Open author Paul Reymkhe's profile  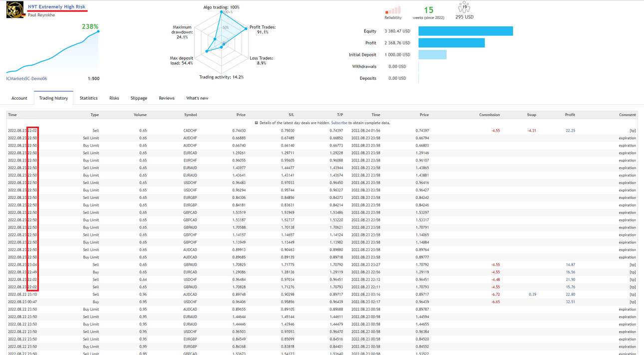pyautogui.click(x=41, y=15)
